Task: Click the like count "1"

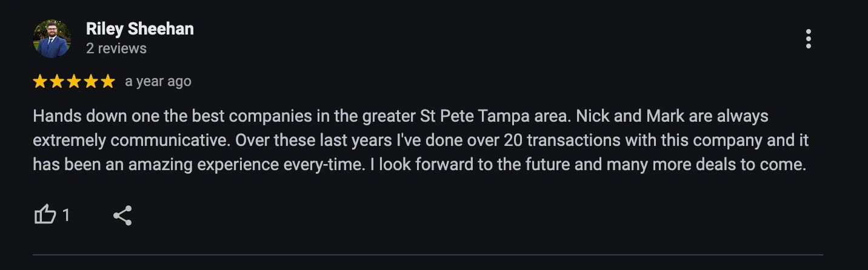Action: [x=66, y=216]
